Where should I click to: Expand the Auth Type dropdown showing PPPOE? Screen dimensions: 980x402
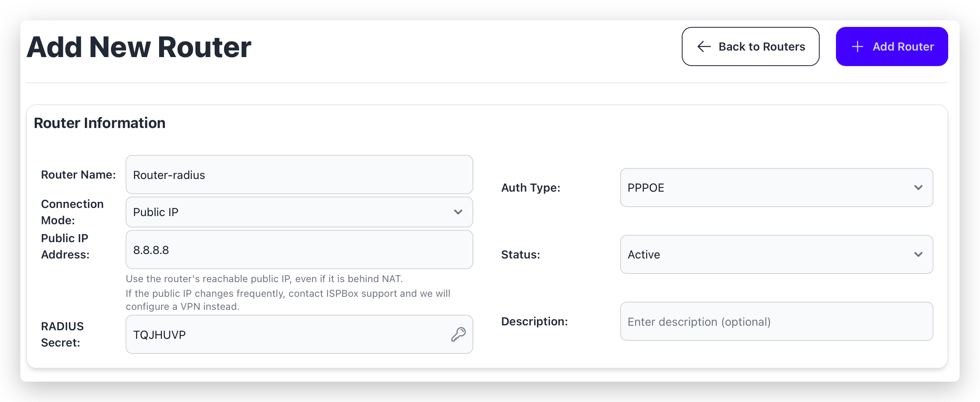click(776, 188)
